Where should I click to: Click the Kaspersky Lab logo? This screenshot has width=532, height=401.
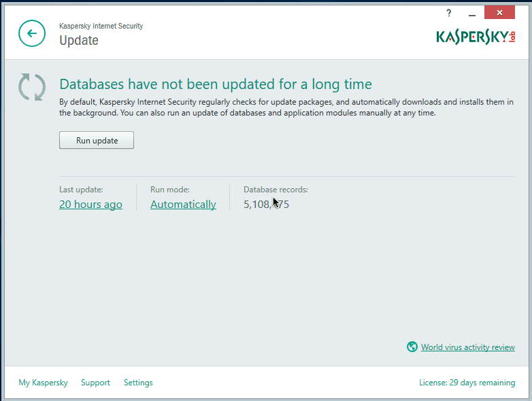476,36
